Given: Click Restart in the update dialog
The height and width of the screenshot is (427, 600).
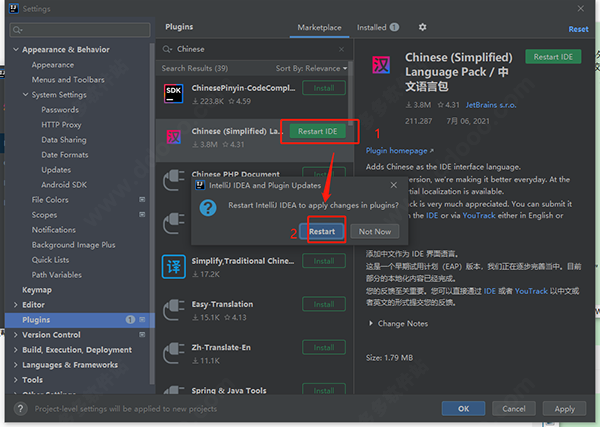Looking at the screenshot, I should pyautogui.click(x=322, y=231).
